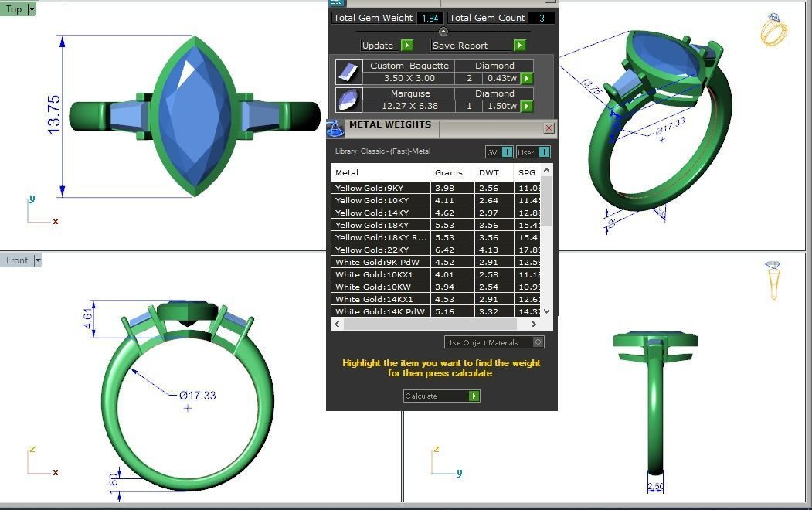
Task: Click the DWT column header
Action: (494, 172)
